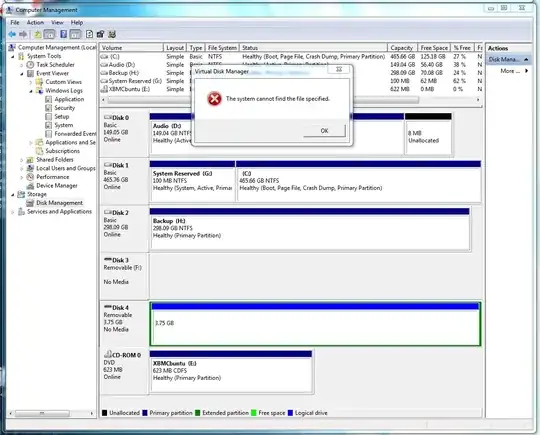
Task: Click the Application log icon
Action: (49, 99)
